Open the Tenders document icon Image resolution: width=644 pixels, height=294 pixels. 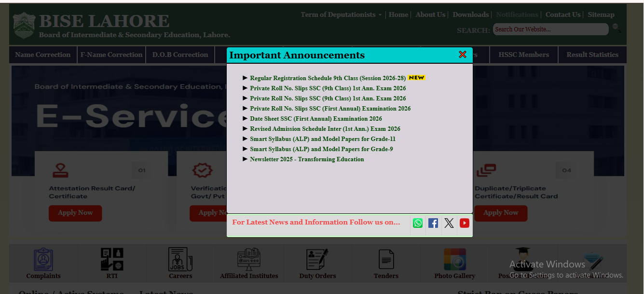(x=386, y=259)
